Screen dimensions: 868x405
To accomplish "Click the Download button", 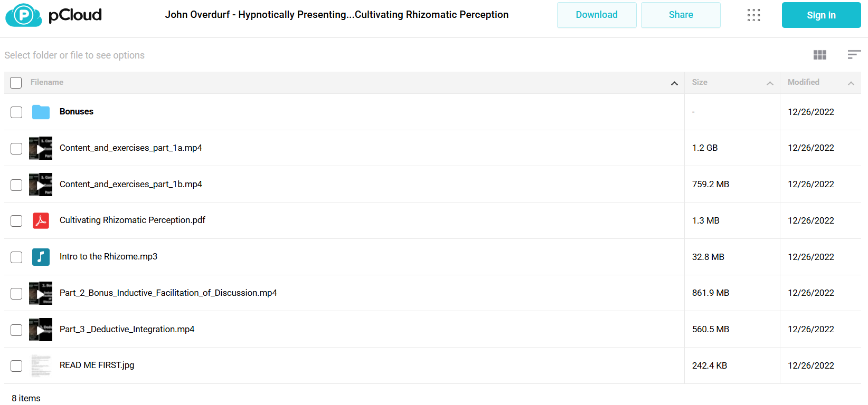I will pyautogui.click(x=597, y=15).
